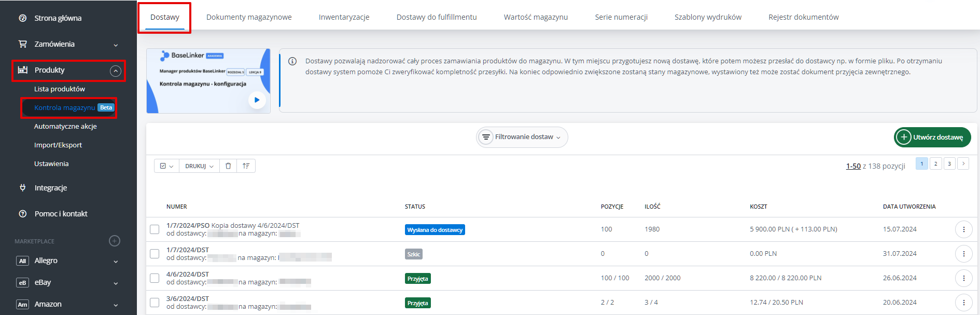Expand the Amazon menu chevron

[116, 305]
